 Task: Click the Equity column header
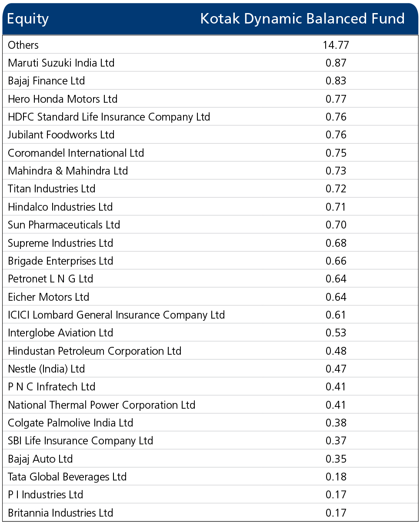tap(28, 19)
